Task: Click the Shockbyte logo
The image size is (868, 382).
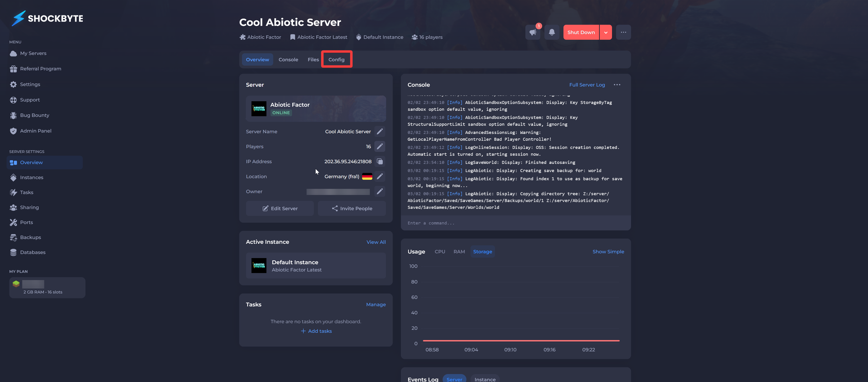Action: point(47,18)
